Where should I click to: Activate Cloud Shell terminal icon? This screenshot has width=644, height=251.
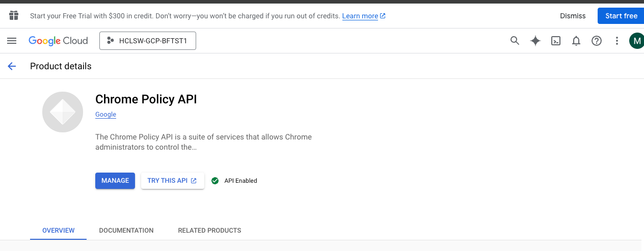(556, 41)
